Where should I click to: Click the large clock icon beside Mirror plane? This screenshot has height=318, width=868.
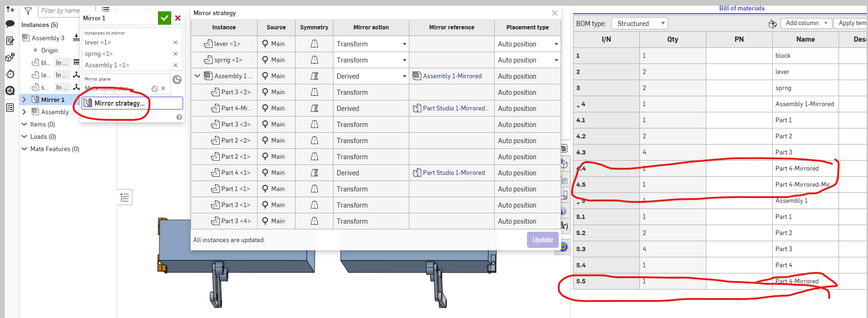[177, 80]
